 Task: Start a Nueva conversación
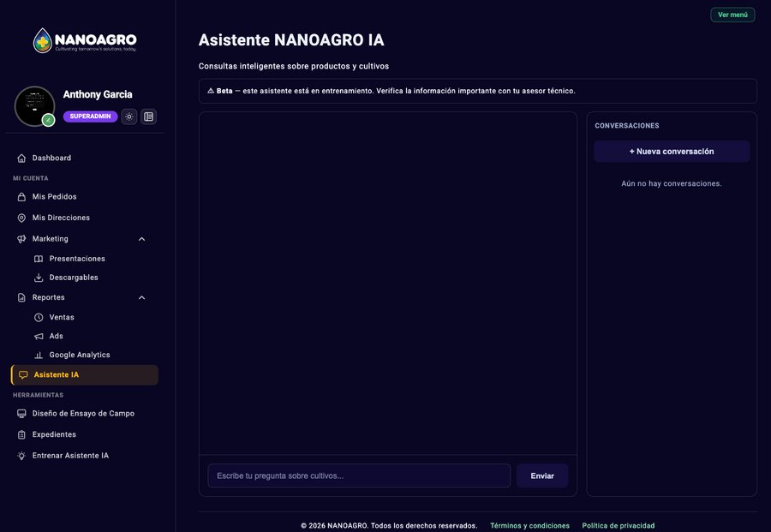(672, 152)
